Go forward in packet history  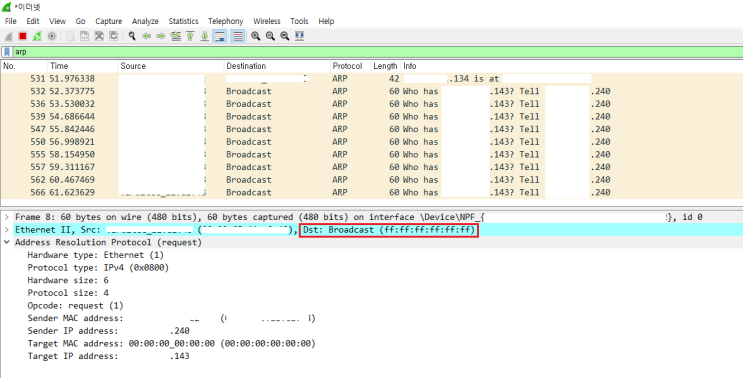pos(161,36)
